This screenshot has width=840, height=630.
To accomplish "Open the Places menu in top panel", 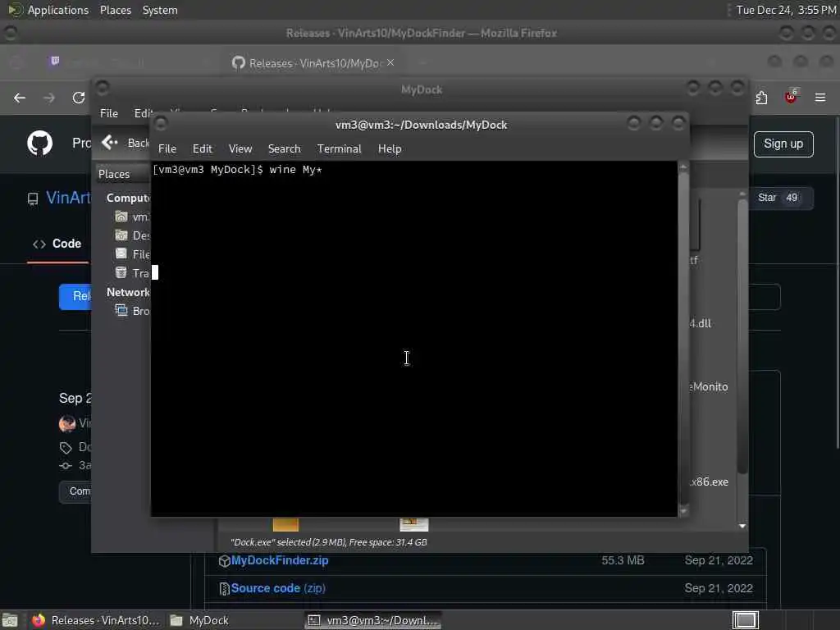I will tap(116, 10).
